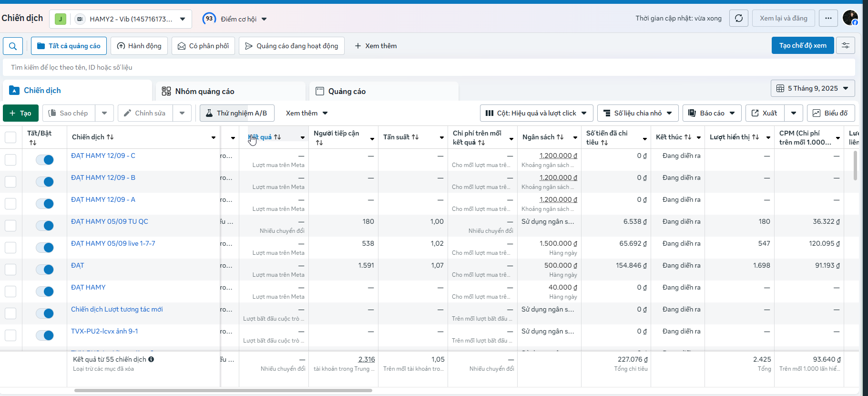The width and height of the screenshot is (868, 396).
Task: Switch to the Chiến dịch tab
Action: 78,90
